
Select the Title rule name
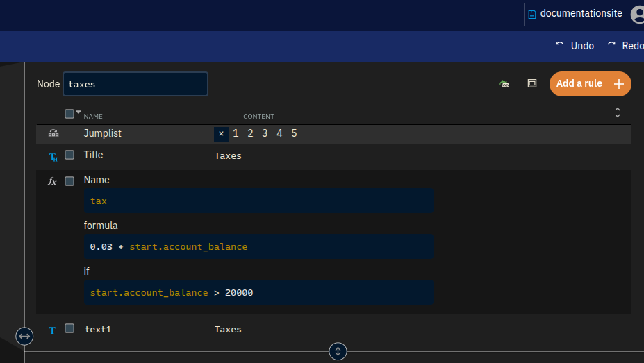click(x=93, y=155)
